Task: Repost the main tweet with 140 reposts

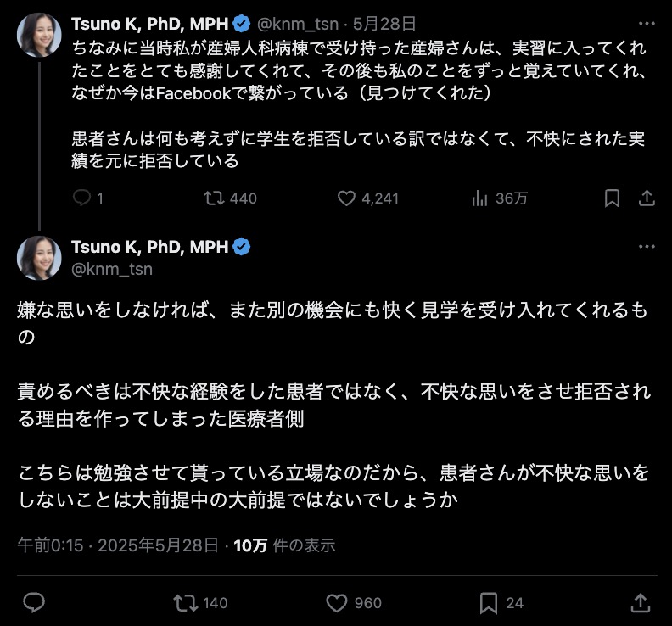Action: coord(186,603)
